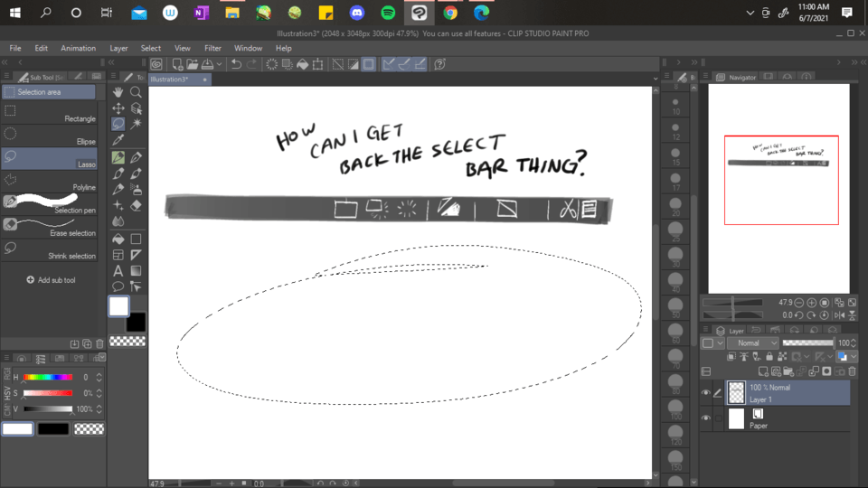Open the Animation menu

(78, 48)
